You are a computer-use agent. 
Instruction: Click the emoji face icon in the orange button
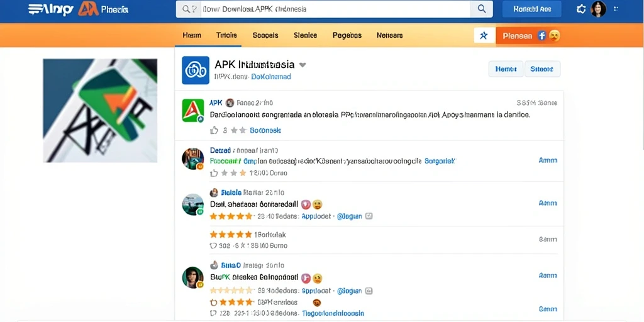tap(555, 36)
